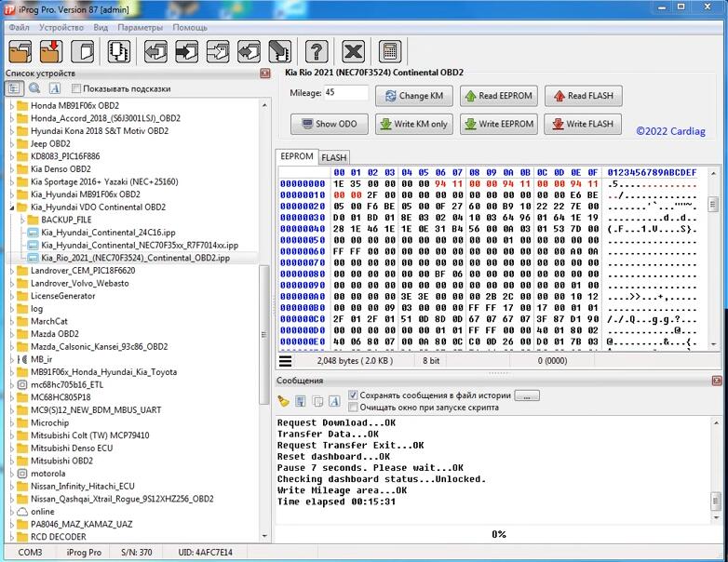The image size is (728, 562).
Task: Expand the Honda MB91F06x OBD2 folder
Action: (11, 106)
